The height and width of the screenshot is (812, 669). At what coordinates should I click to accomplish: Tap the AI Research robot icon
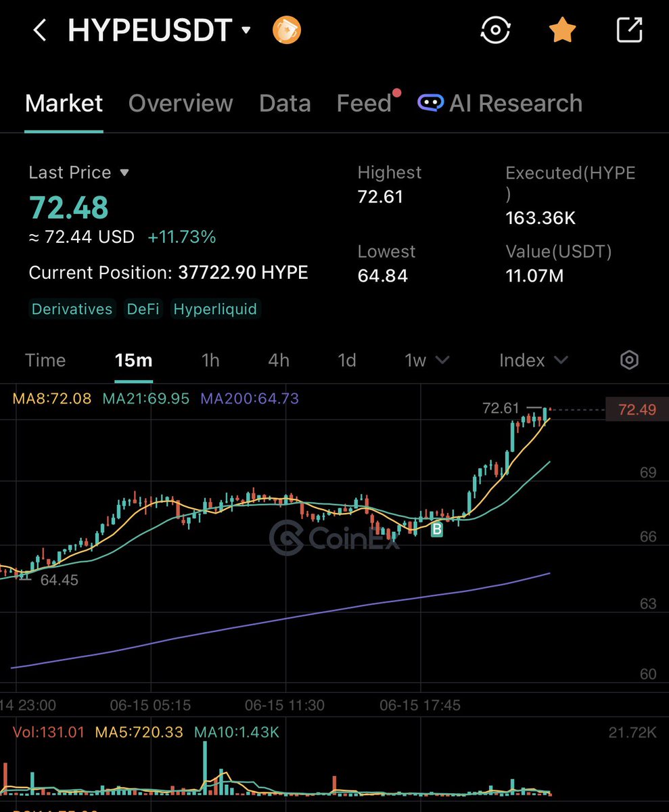point(430,103)
